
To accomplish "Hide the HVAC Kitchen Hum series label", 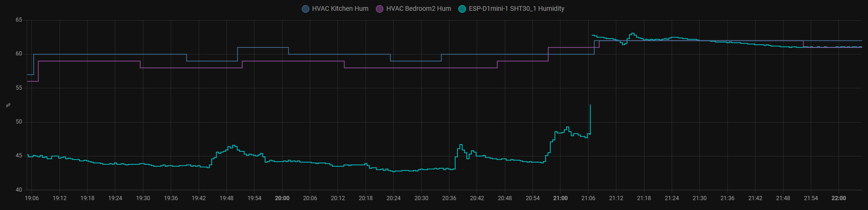I will click(x=340, y=9).
